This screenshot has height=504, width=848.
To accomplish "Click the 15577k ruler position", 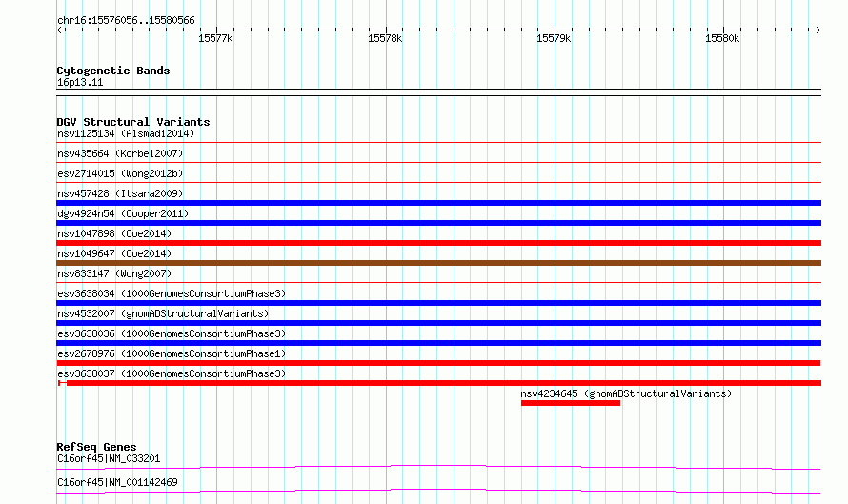I will (x=215, y=38).
